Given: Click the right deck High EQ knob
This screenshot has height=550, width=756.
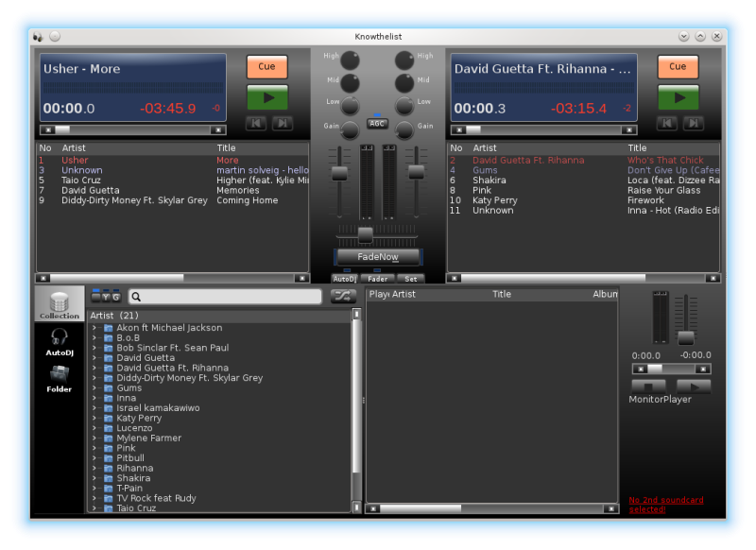Looking at the screenshot, I should point(404,60).
